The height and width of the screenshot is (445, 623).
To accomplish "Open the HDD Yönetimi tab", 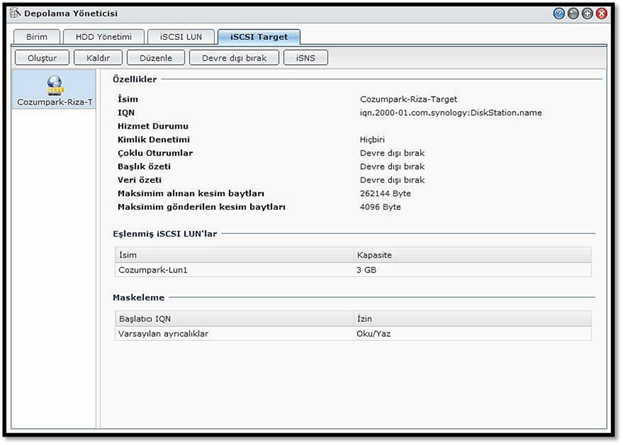I will [x=104, y=37].
